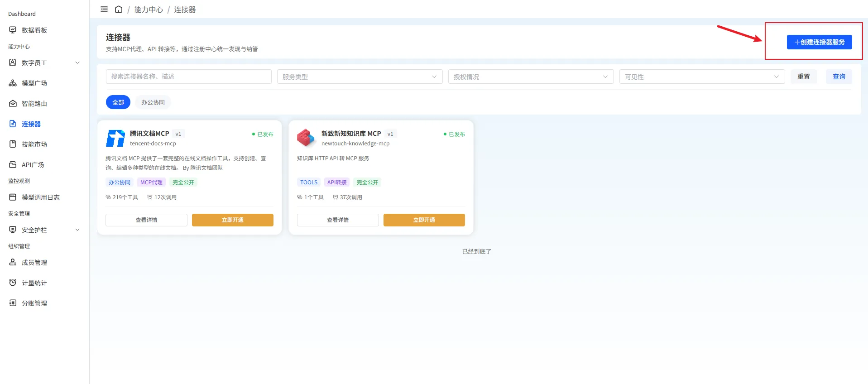Click the 技能市场 sidebar icon
868x384 pixels.
click(13, 144)
